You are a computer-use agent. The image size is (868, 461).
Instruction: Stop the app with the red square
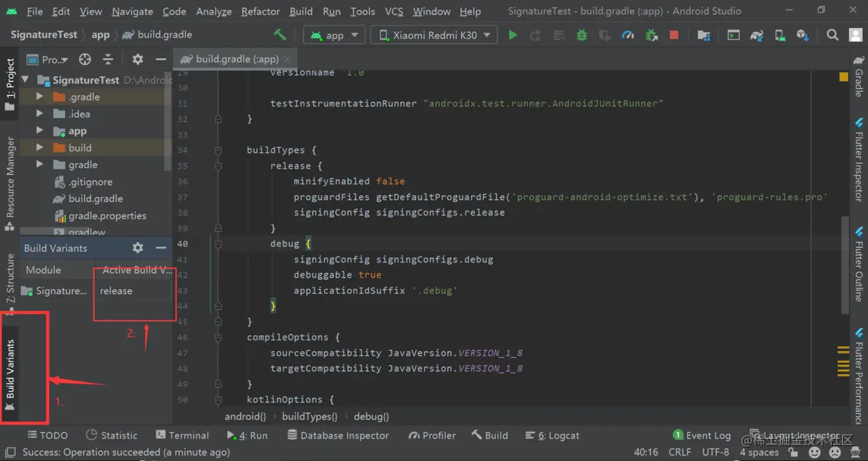click(x=674, y=35)
